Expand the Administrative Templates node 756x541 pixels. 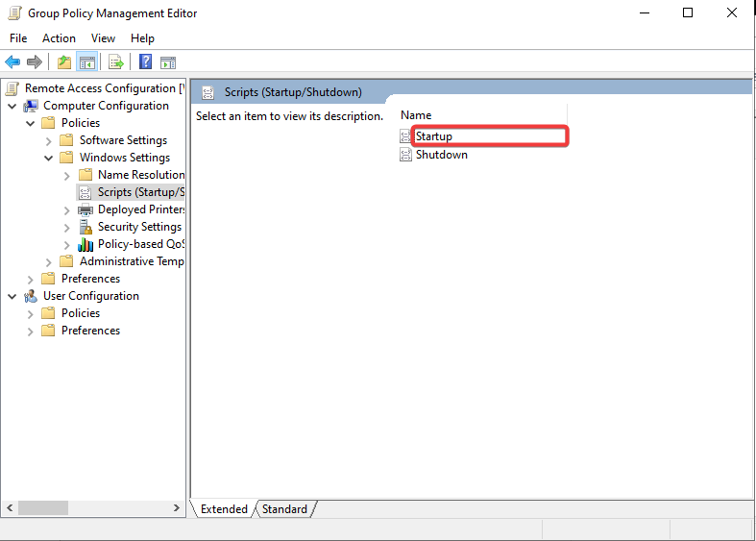49,261
